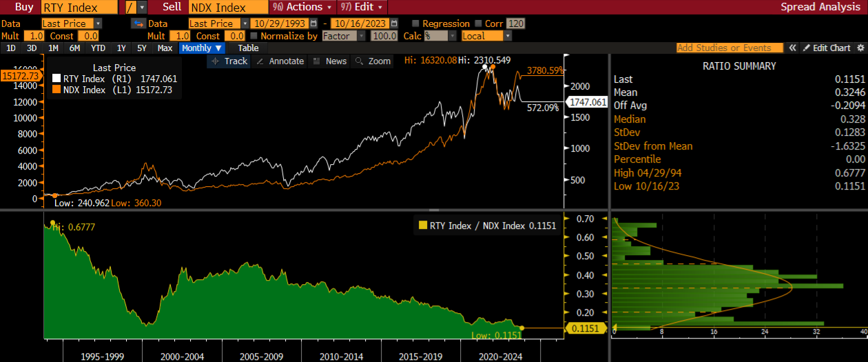Click the white RTY Index legend swatch
This screenshot has height=362, width=868.
click(56, 79)
